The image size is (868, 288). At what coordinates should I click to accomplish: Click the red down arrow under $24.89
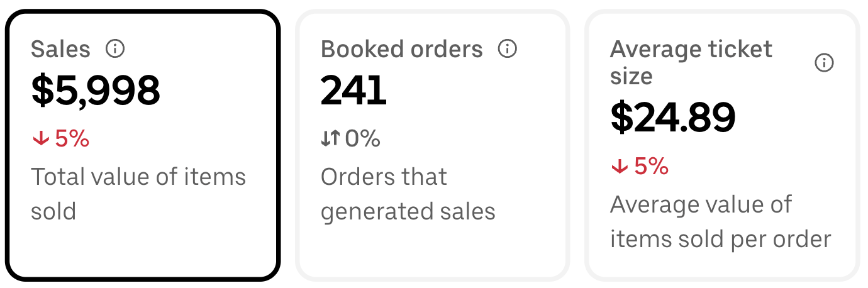pos(620,167)
